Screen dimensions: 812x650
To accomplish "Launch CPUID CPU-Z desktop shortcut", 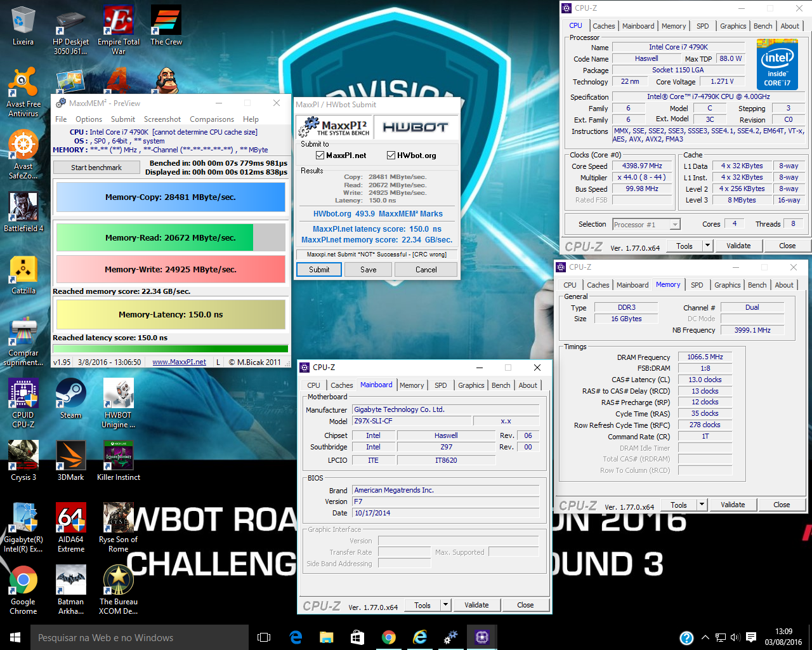I will pos(23,404).
